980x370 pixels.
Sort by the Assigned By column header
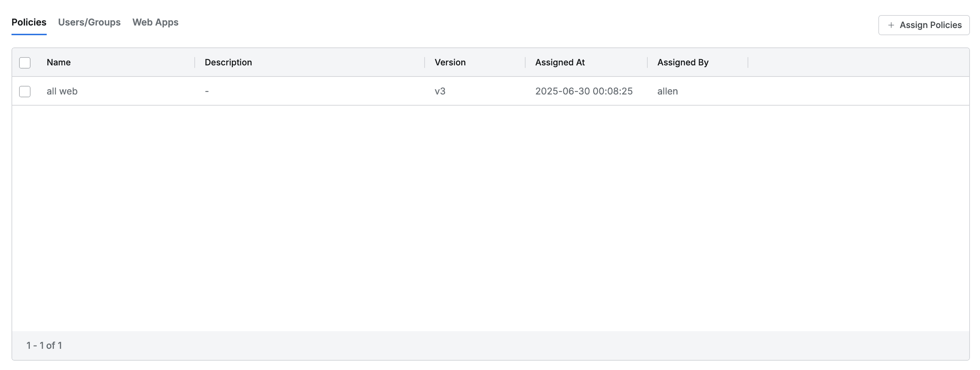(683, 63)
